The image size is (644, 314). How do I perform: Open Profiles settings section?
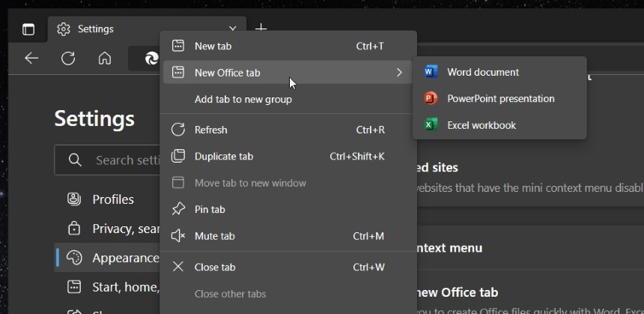point(108,199)
